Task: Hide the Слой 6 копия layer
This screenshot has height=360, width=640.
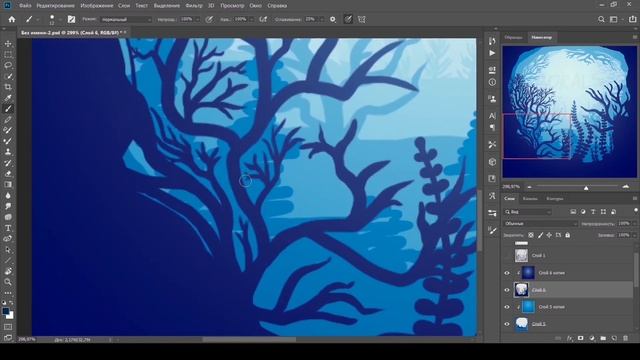Action: (x=507, y=273)
